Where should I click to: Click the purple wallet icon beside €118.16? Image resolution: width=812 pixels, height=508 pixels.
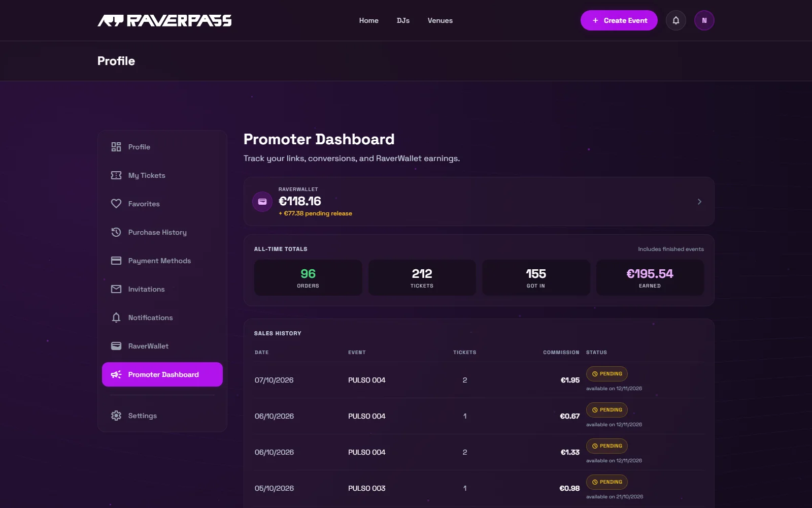tap(262, 202)
